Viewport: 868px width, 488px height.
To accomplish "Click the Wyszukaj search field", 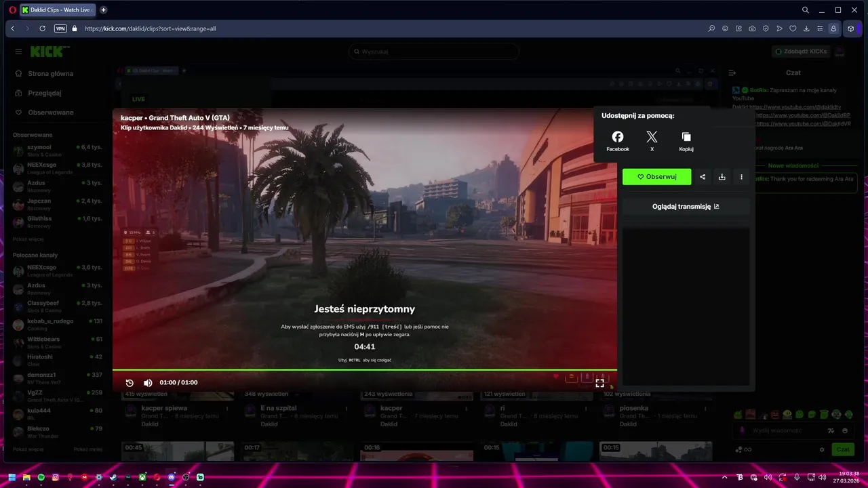I will (434, 52).
